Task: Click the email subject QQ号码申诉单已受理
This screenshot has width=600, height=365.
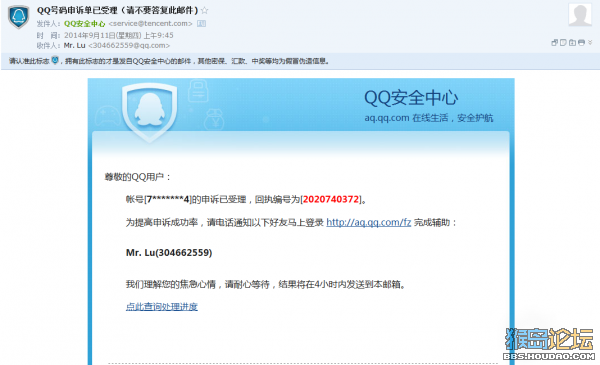Action: coord(117,10)
